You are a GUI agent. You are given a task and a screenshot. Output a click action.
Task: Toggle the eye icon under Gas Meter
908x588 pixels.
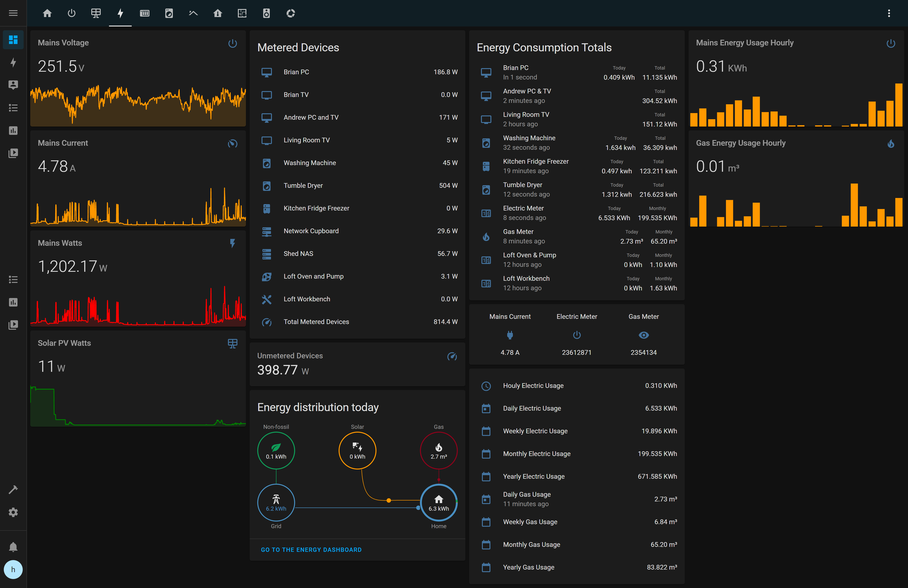644,335
